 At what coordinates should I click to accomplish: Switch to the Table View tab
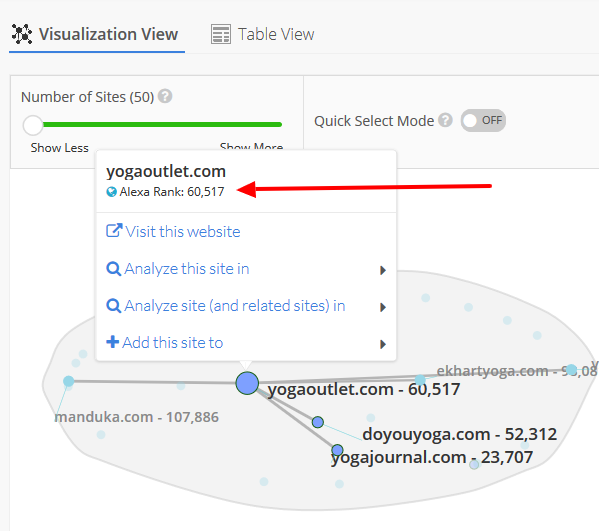(262, 34)
